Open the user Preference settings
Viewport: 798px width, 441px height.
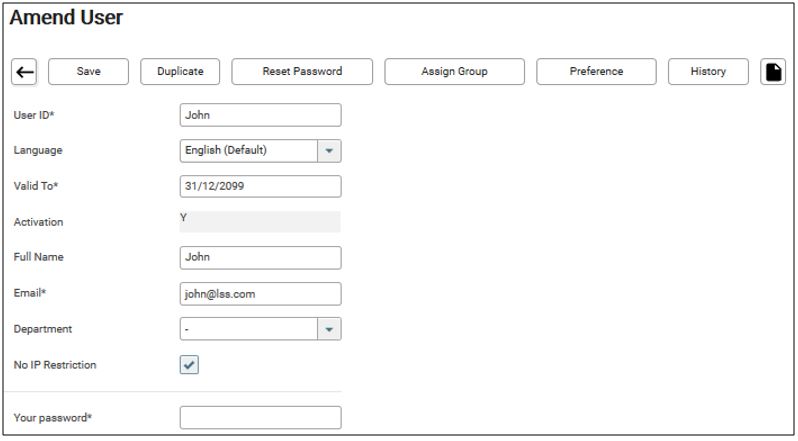[596, 72]
